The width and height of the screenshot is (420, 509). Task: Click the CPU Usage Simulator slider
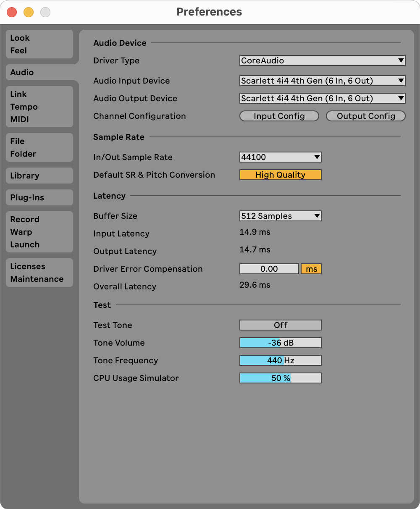click(280, 378)
